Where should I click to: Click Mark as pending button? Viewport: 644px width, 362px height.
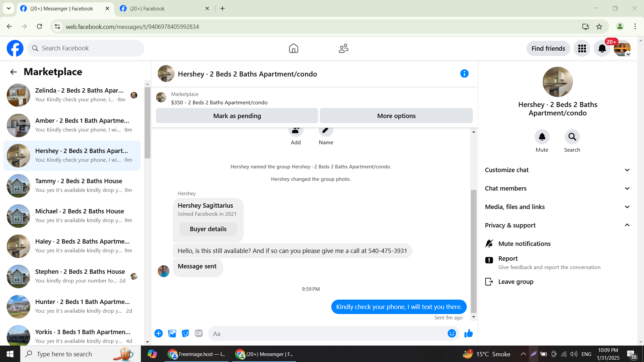(237, 116)
